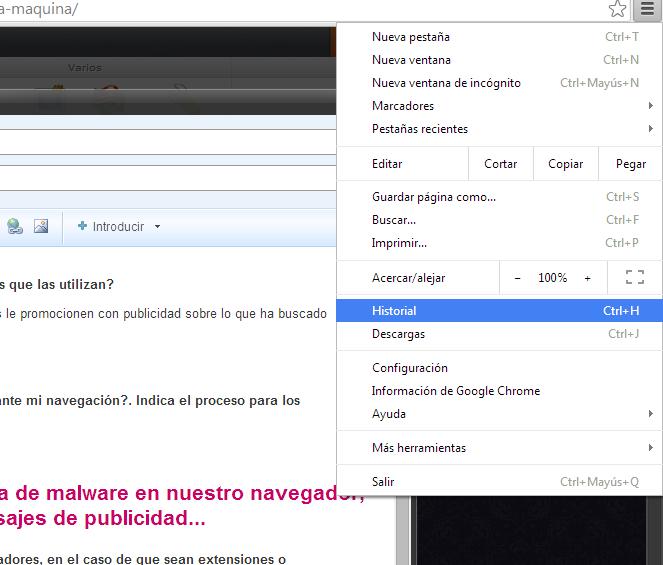Expand the Más herramientas submenu
Viewport: 663px width, 565px height.
[499, 447]
